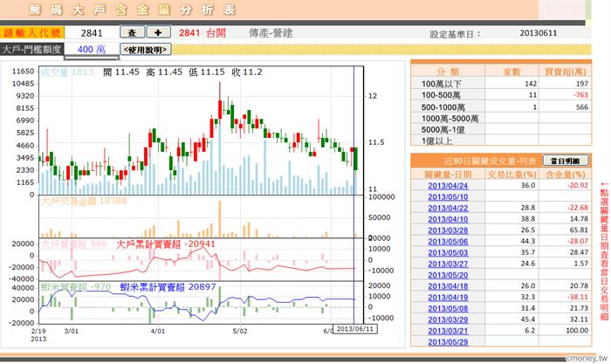Select the stock code input showing 2841
The height and width of the screenshot is (364, 611).
coord(92,33)
